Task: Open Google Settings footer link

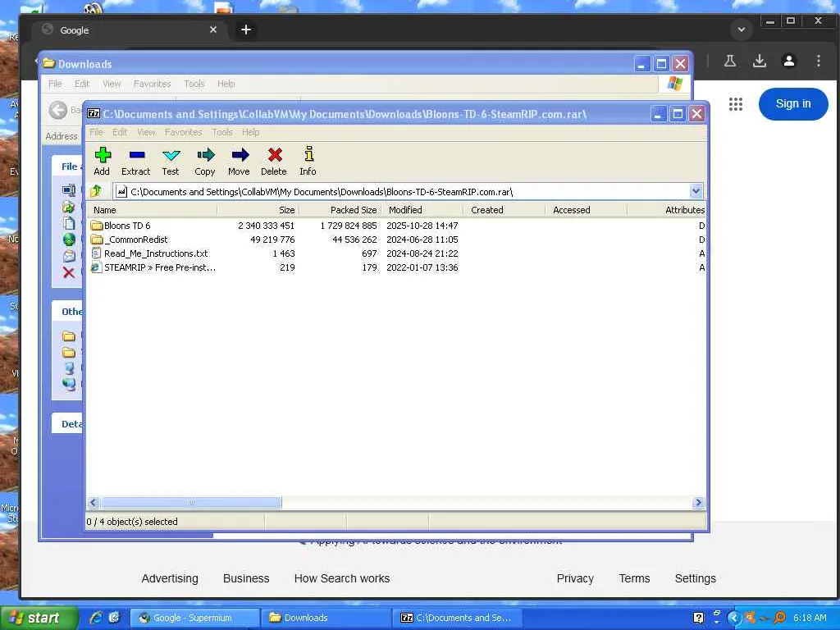Action: coord(696,578)
